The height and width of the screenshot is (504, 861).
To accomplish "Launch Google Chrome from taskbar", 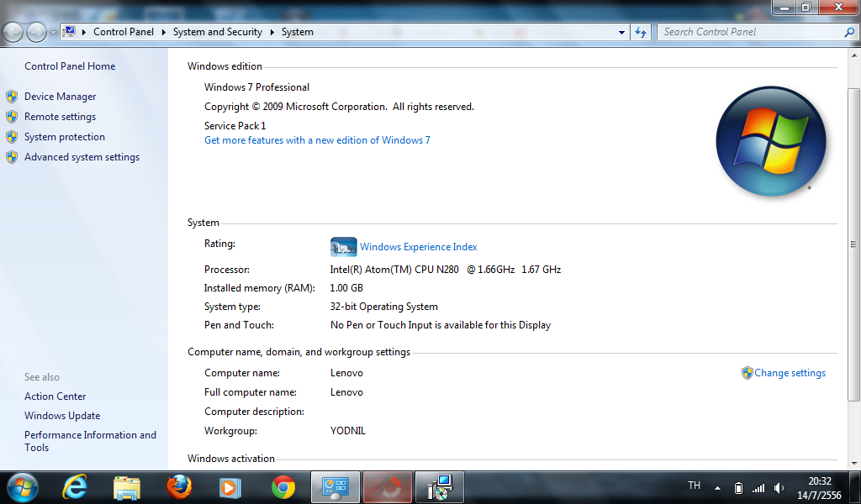I will 283,487.
